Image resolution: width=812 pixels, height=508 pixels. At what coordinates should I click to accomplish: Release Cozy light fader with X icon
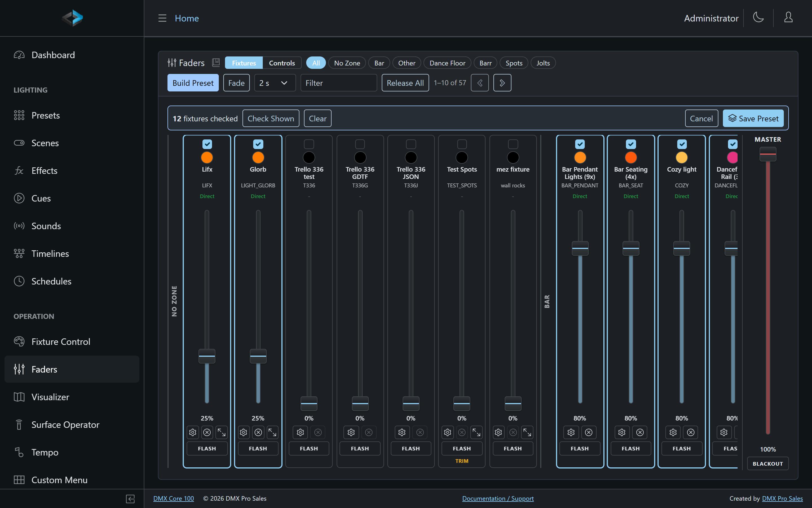[x=690, y=432]
